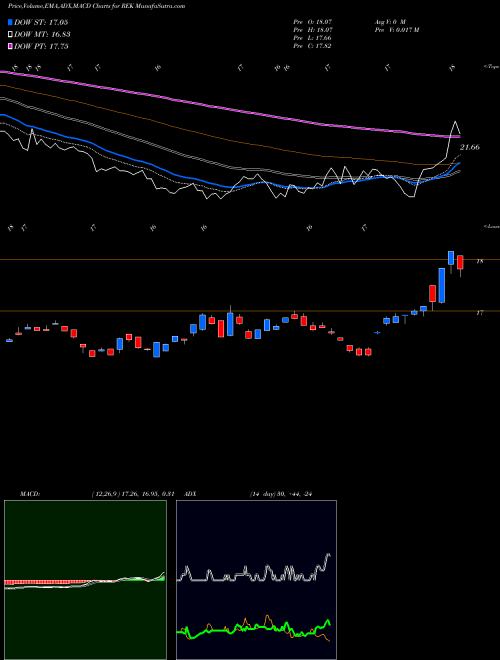
Task: Click the 'Pre O: 18.07' value
Action: [x=314, y=21]
